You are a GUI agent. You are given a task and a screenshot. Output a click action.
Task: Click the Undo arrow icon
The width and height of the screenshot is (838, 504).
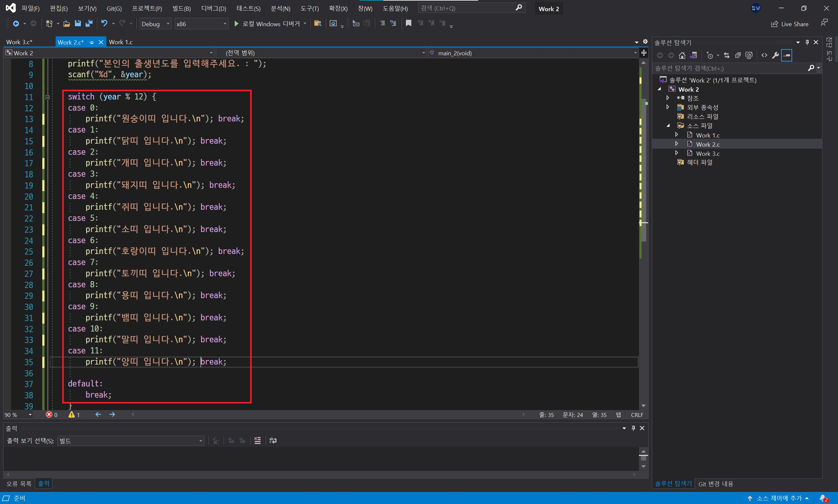[x=104, y=24]
